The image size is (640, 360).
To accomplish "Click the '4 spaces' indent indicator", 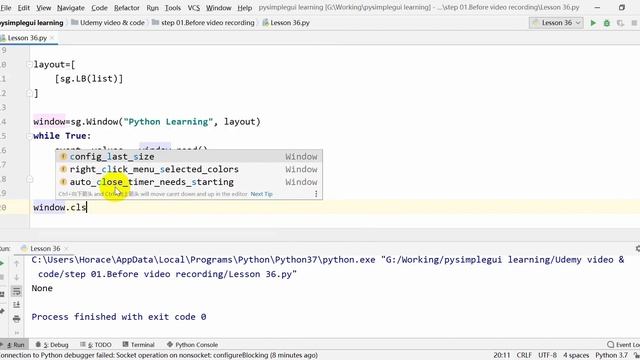I will tap(576, 356).
